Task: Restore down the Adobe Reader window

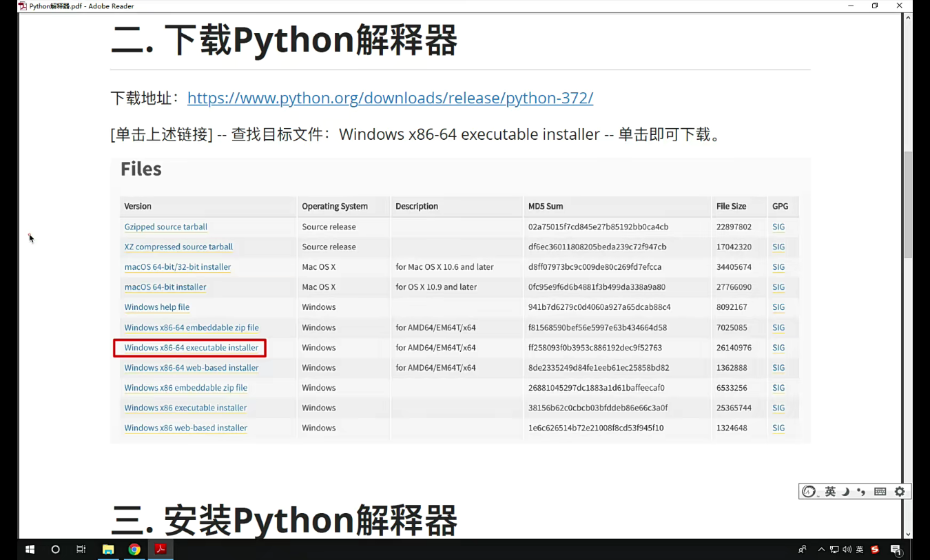Action: (x=875, y=6)
